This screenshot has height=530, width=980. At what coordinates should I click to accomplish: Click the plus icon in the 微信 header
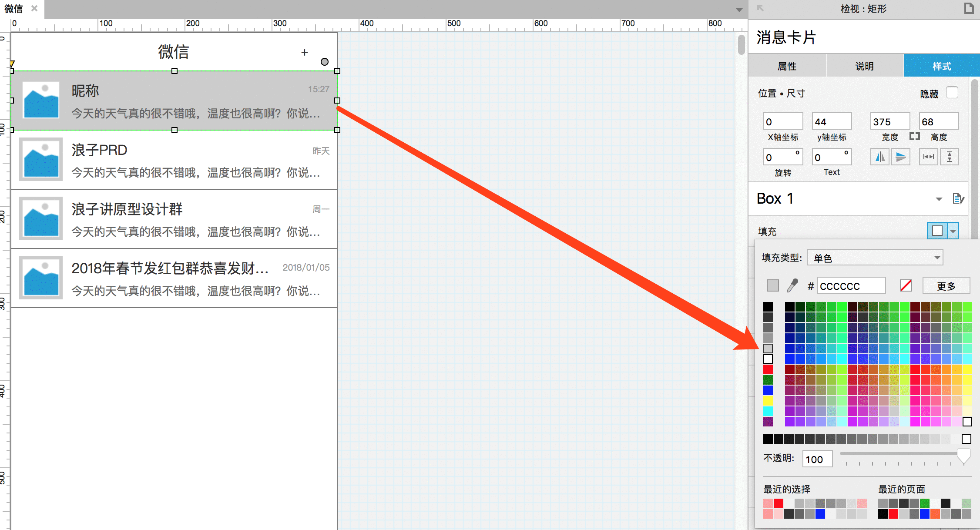[305, 53]
